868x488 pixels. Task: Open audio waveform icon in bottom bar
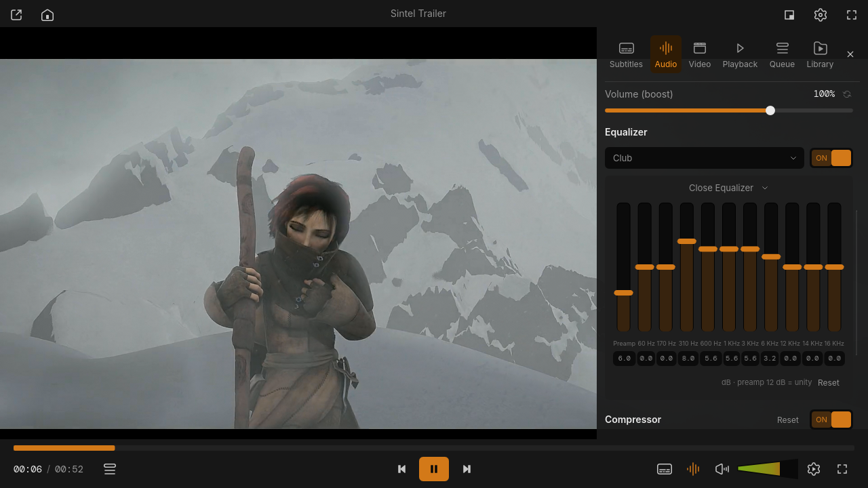(x=693, y=469)
